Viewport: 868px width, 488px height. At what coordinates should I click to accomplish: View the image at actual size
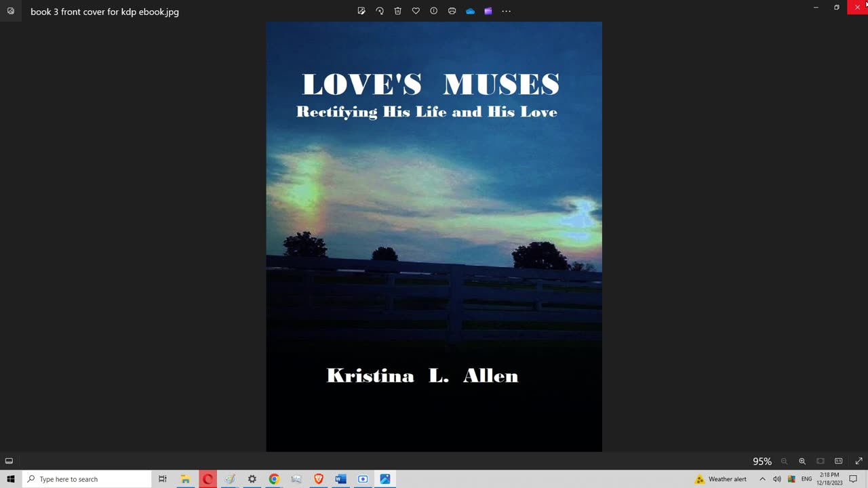point(839,461)
